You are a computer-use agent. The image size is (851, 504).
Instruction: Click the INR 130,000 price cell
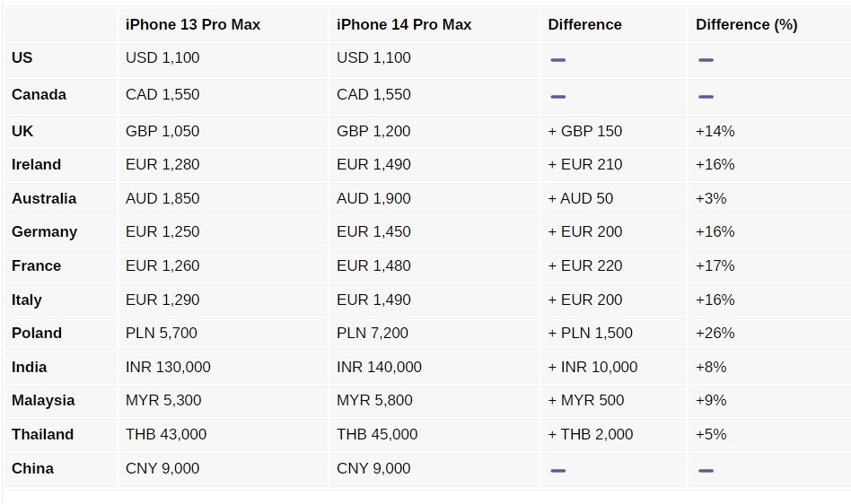pos(168,367)
